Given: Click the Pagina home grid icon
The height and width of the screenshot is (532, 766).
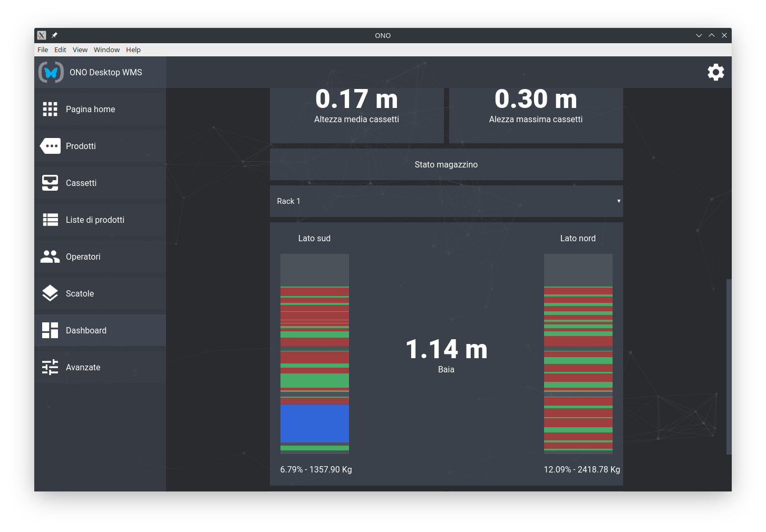Looking at the screenshot, I should (50, 109).
